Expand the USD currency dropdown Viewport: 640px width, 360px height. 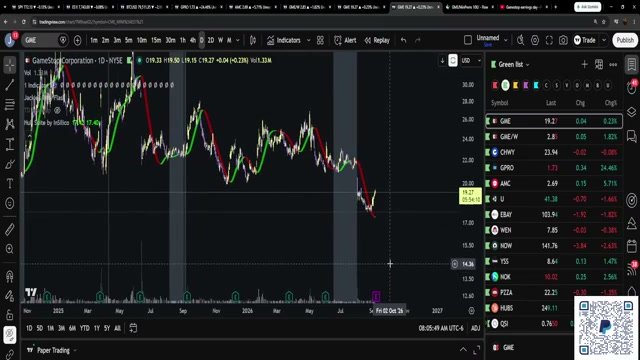[471, 60]
